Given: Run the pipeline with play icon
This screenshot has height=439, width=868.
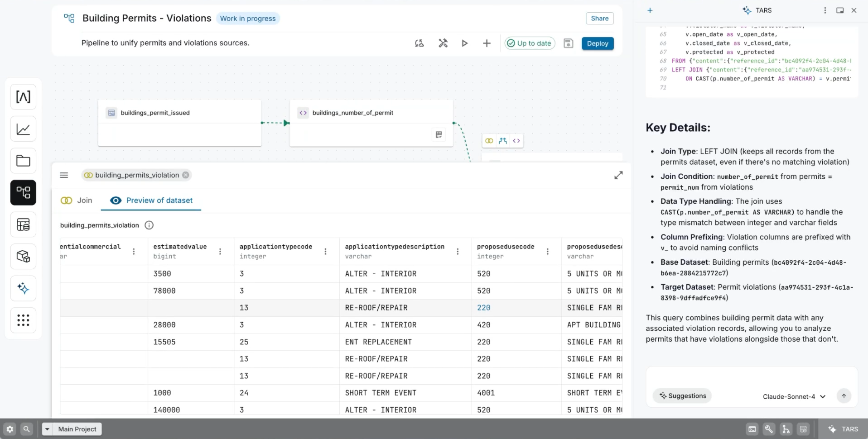Looking at the screenshot, I should (464, 43).
